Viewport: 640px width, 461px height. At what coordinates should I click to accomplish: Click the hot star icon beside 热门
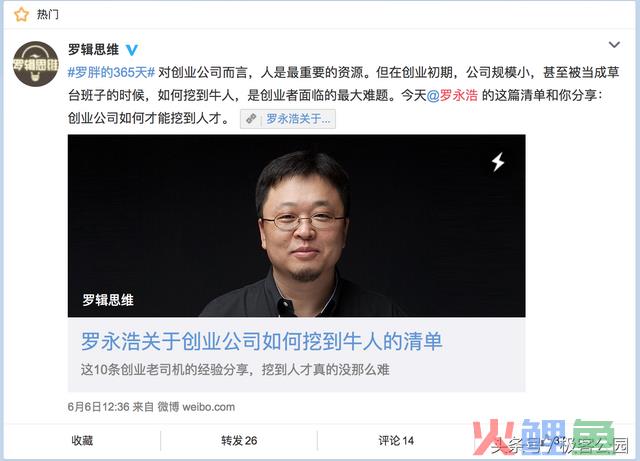click(x=21, y=14)
